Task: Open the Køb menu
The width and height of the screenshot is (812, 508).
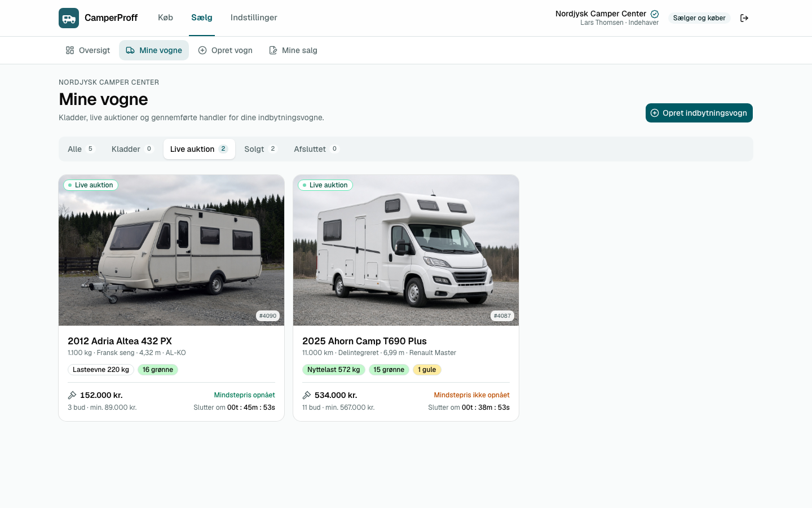Action: pos(165,17)
